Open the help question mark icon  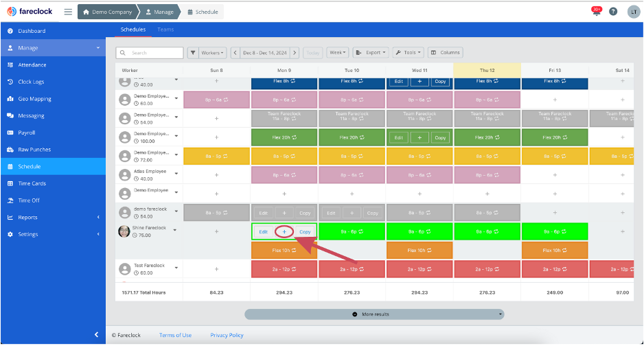click(x=613, y=12)
